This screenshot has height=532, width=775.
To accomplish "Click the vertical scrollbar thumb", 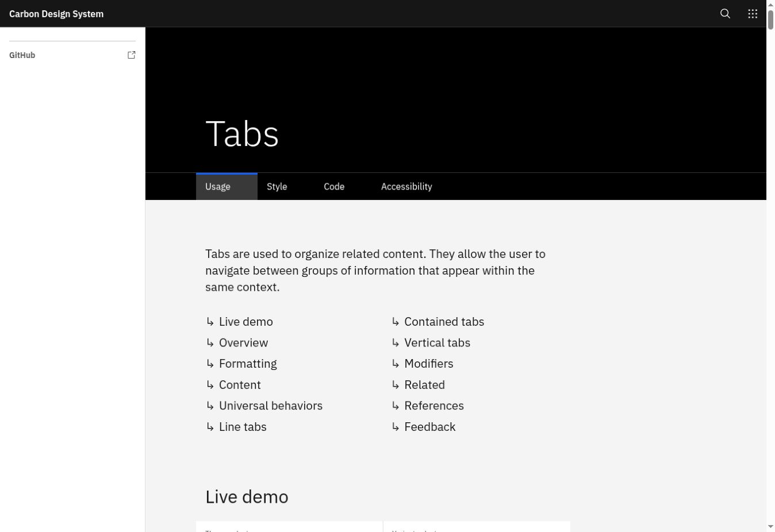I will [770, 20].
